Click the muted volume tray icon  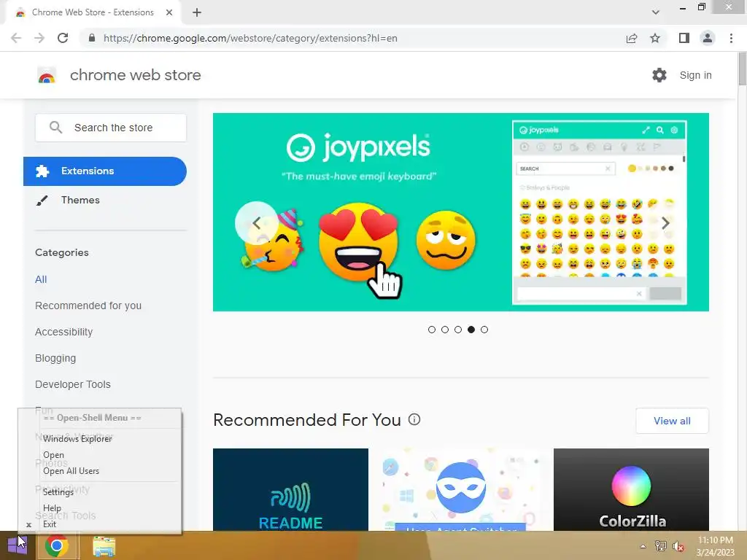tap(679, 546)
